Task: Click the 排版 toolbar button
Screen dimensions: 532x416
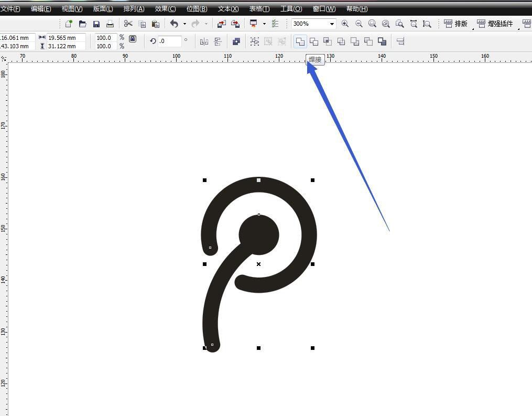Action: coord(455,24)
